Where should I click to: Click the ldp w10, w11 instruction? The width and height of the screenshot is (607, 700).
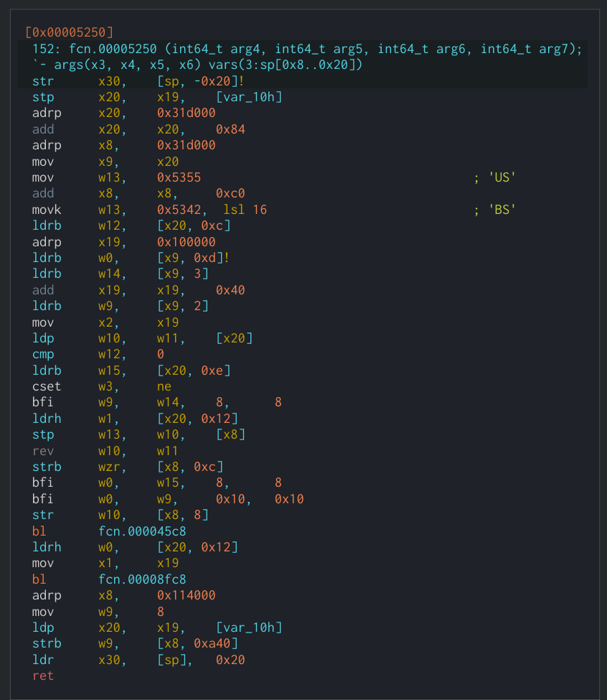pyautogui.click(x=142, y=338)
